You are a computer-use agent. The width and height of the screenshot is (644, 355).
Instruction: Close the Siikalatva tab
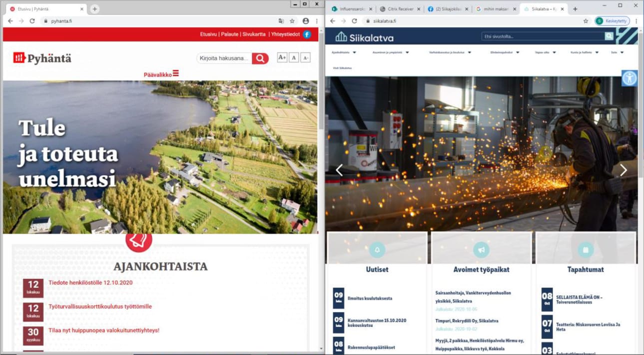point(563,9)
